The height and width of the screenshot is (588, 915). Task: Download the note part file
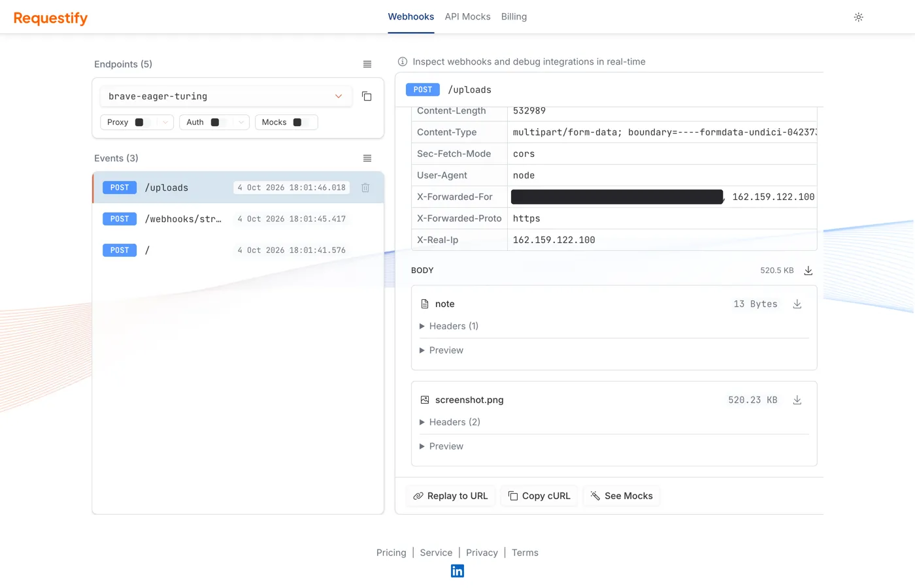[797, 304]
